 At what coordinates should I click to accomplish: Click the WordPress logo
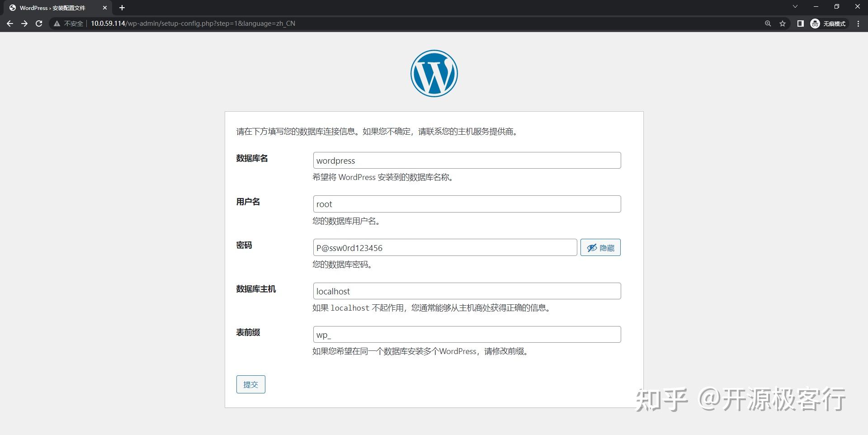point(434,73)
